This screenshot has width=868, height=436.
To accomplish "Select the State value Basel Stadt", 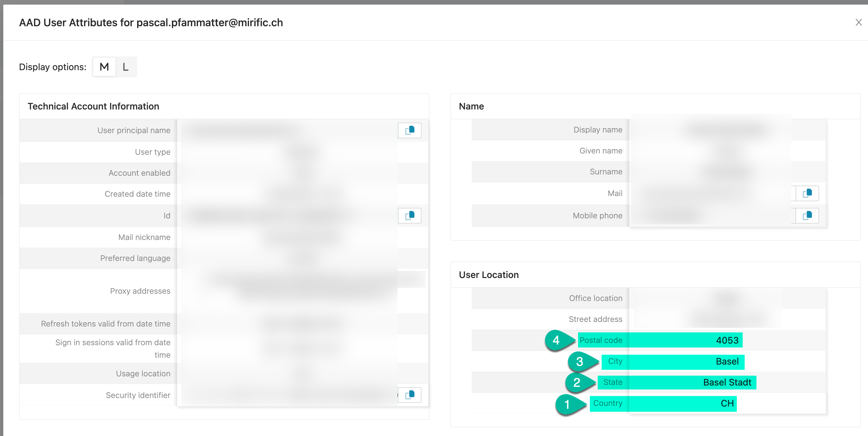I will [727, 383].
